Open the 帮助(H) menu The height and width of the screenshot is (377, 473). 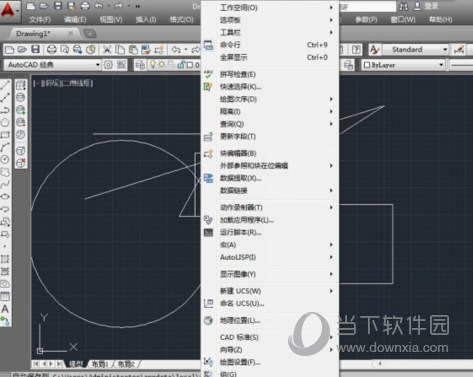441,20
